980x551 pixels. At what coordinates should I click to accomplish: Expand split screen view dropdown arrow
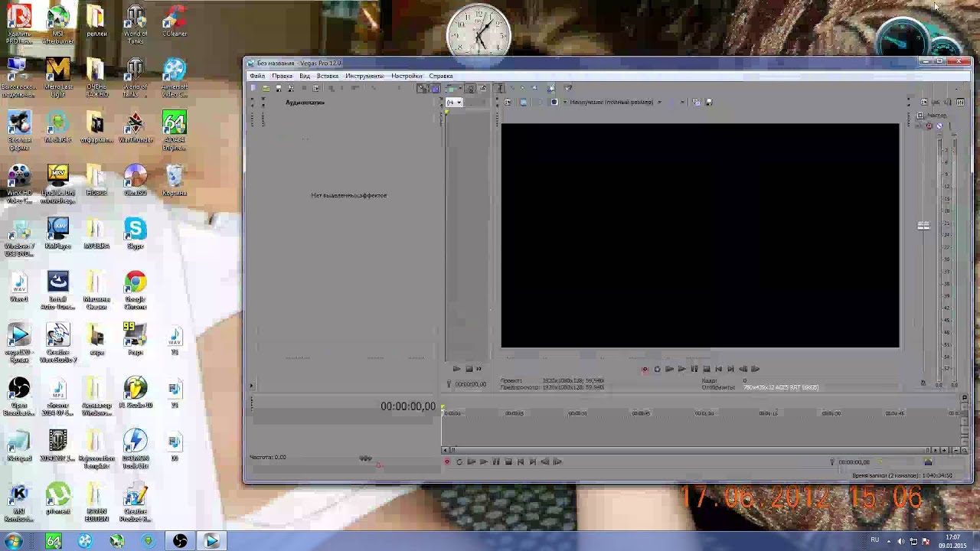(x=565, y=102)
